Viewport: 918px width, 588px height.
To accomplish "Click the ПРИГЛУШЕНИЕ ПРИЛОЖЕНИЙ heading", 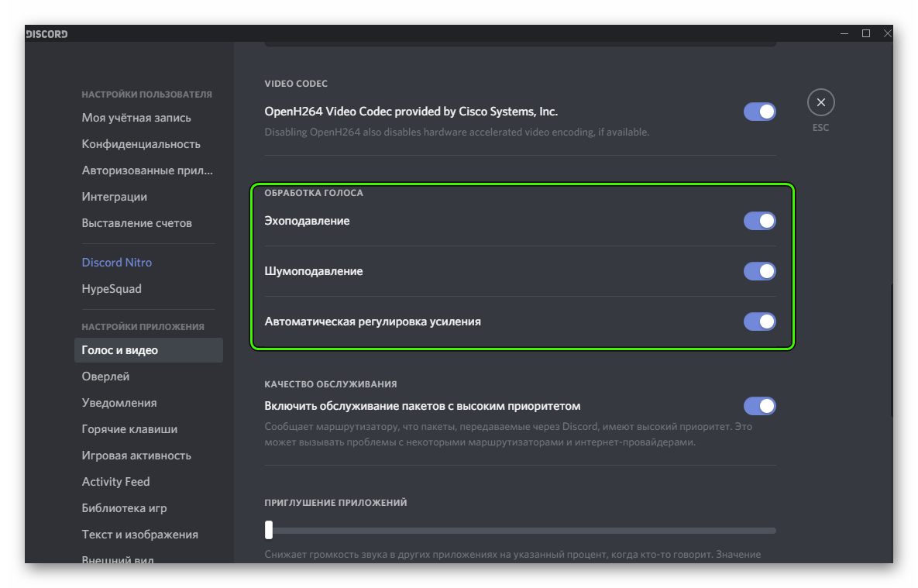I will [x=335, y=503].
